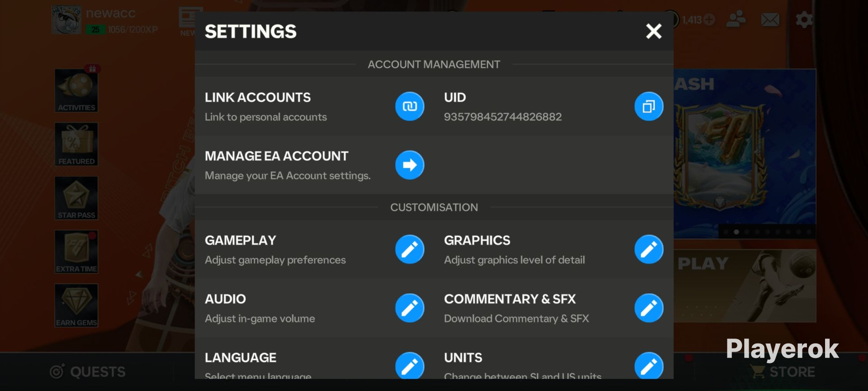Copy the UID number icon
Image resolution: width=868 pixels, height=391 pixels.
649,106
